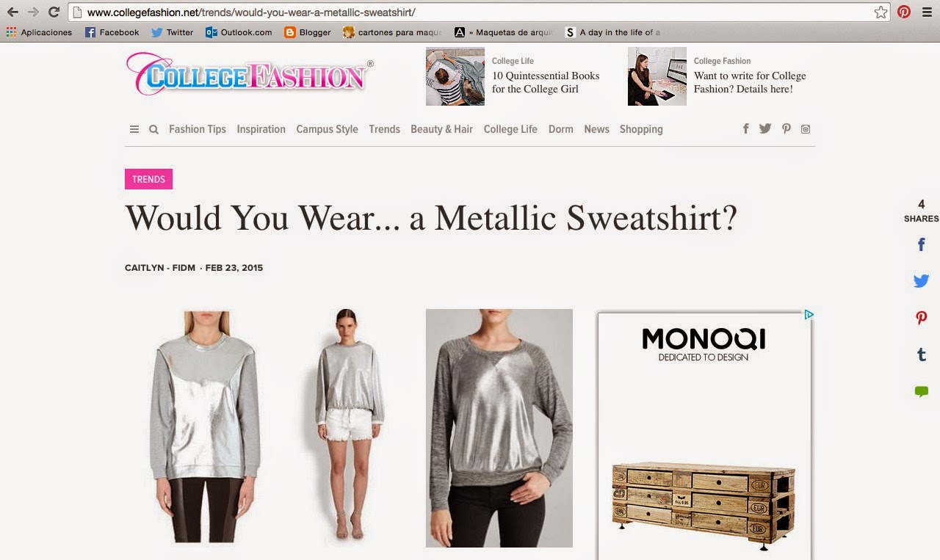The height and width of the screenshot is (560, 940).
Task: Bookmark page with the address bar star
Action: click(x=881, y=12)
